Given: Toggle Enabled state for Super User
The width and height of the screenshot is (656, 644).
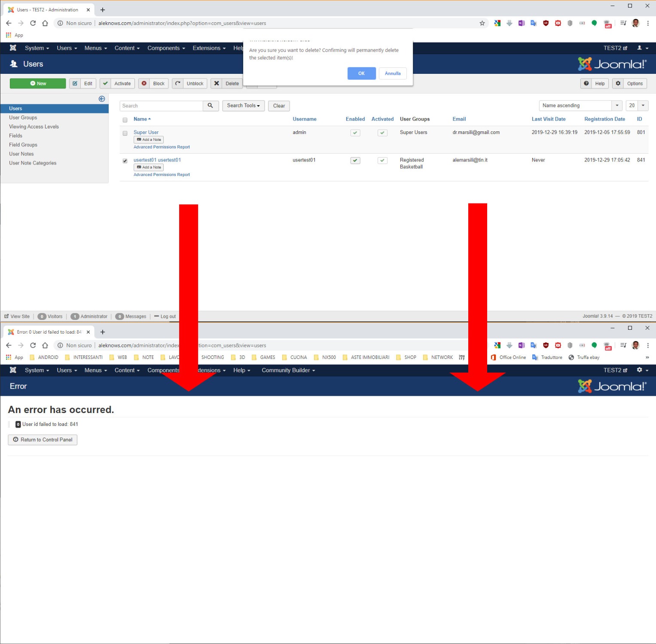Looking at the screenshot, I should point(355,133).
